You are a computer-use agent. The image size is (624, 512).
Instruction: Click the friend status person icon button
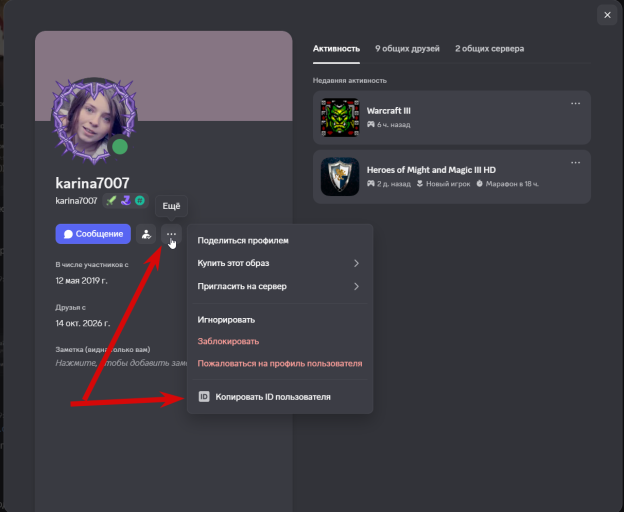pyautogui.click(x=146, y=234)
